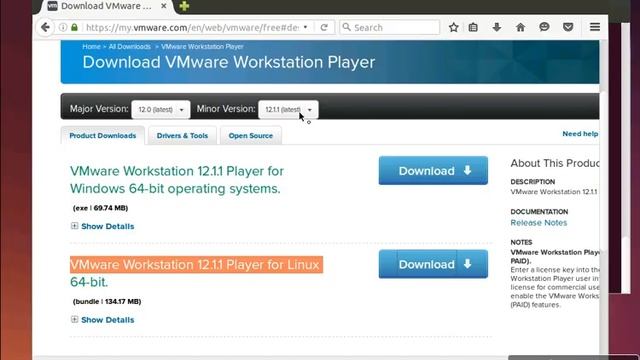Go to the Firefox home page icon

(520, 27)
